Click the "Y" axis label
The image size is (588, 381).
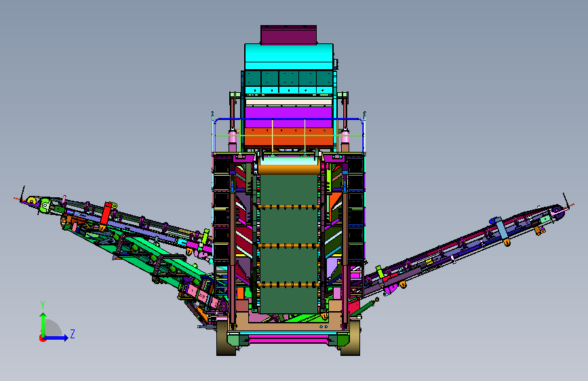point(43,305)
